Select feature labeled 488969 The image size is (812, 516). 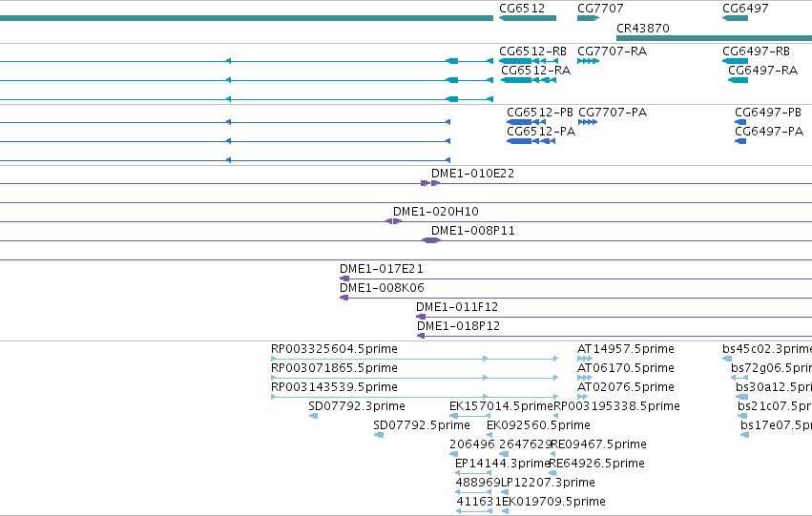click(x=473, y=492)
